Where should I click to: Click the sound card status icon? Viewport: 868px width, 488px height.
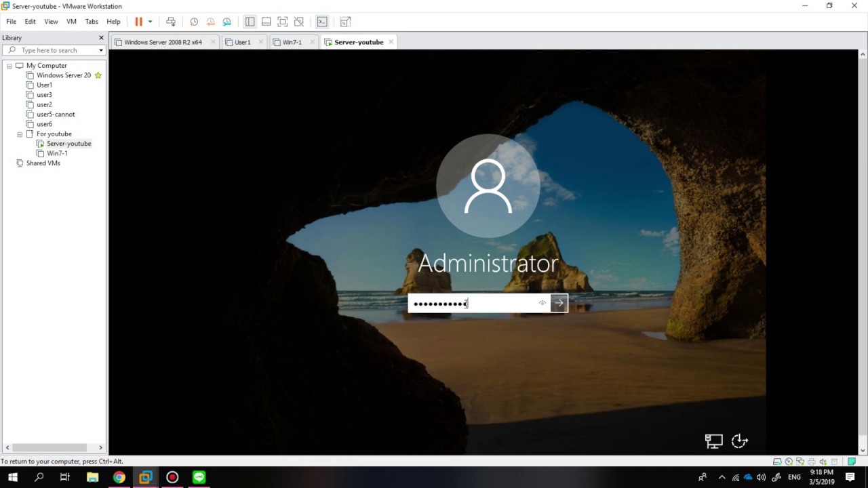pyautogui.click(x=822, y=462)
